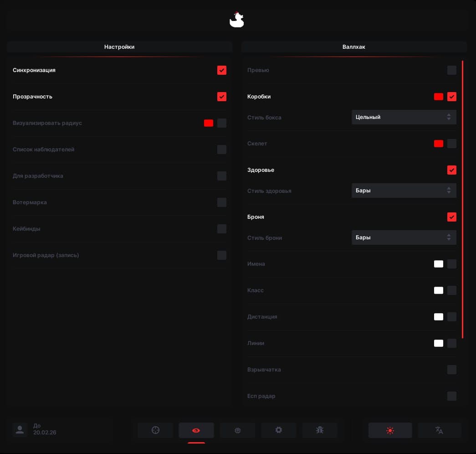Click the red eye visuals icon
Viewport: 476px width, 454px height.
[x=196, y=430]
